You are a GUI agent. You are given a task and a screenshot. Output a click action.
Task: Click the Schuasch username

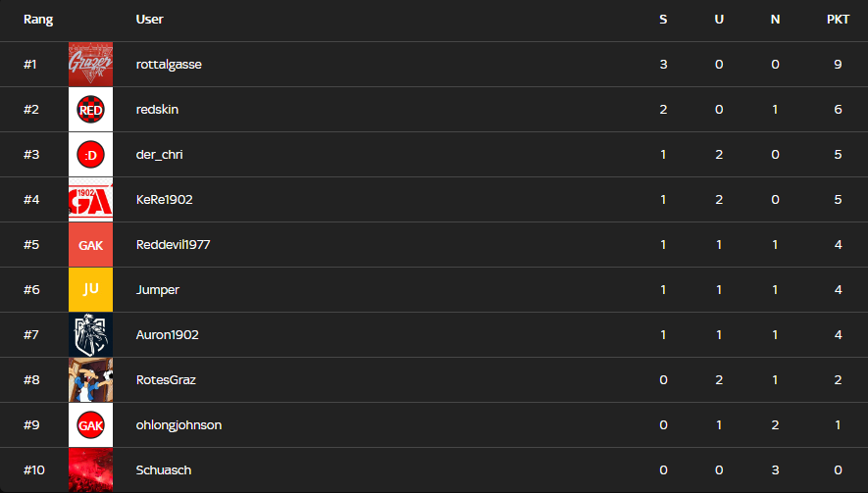point(164,470)
